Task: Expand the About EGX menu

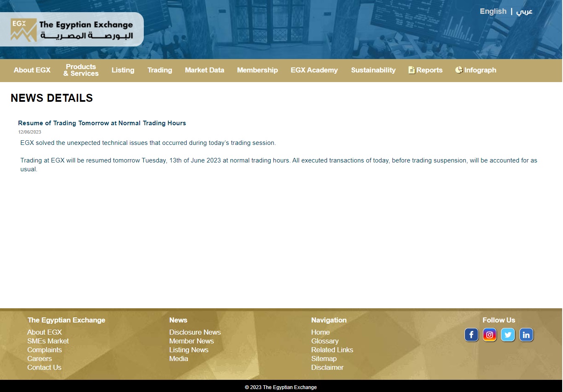Action: 32,70
